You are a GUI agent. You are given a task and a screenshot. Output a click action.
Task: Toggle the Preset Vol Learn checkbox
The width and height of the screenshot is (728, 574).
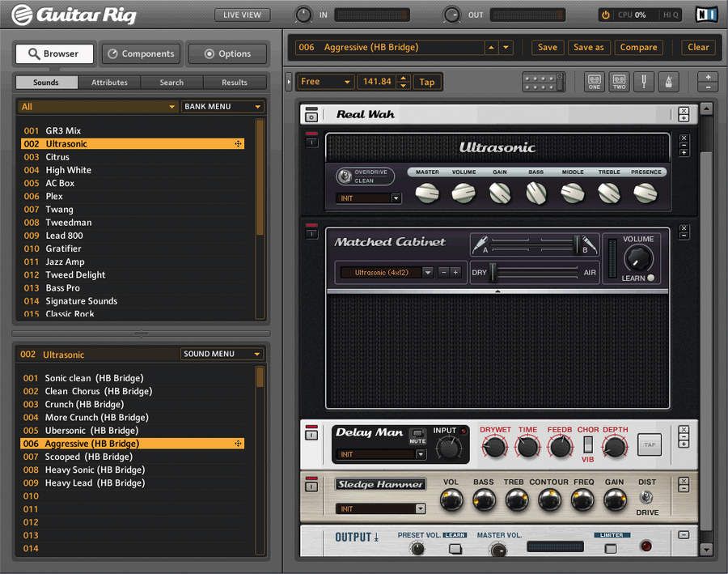point(455,549)
